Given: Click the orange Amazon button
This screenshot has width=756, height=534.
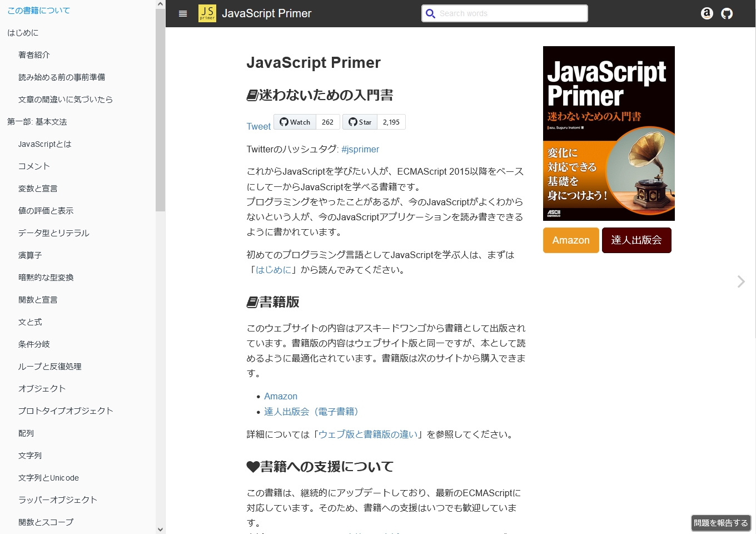Looking at the screenshot, I should click(571, 240).
